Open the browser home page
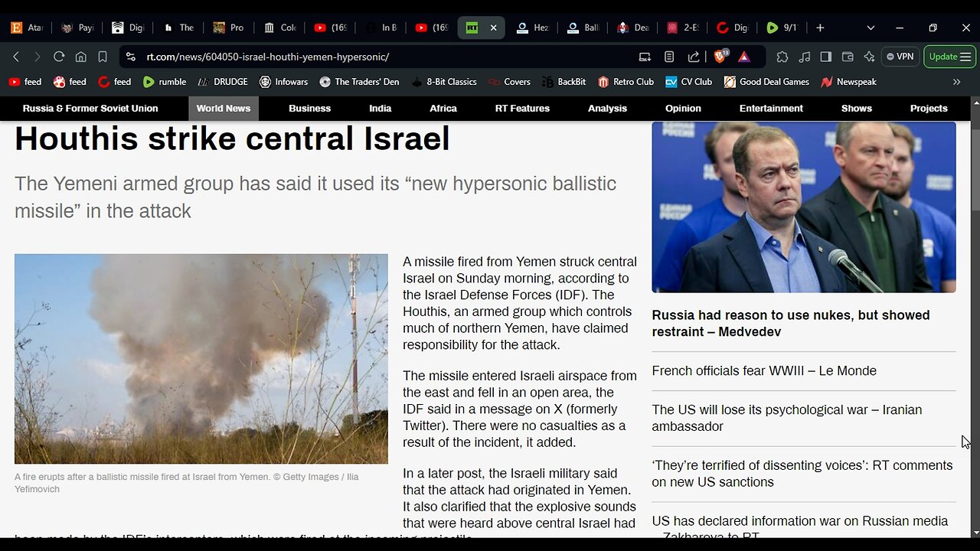This screenshot has width=980, height=551. pyautogui.click(x=80, y=57)
